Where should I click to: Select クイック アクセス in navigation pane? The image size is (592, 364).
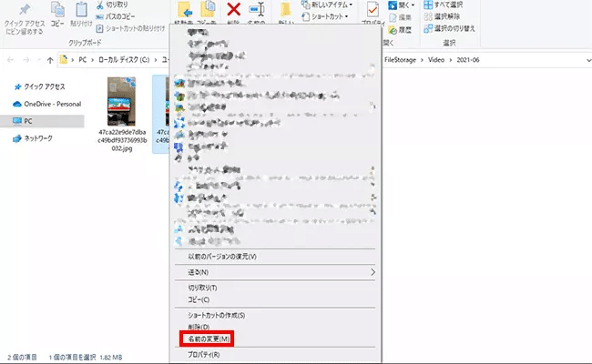(x=40, y=86)
